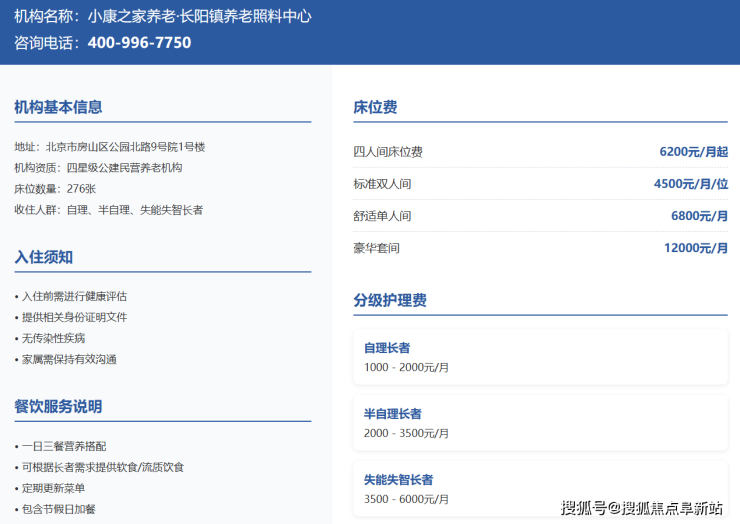Click the 3500 - 6000元/月 fee text
Viewport: 740px width, 524px height.
[406, 499]
